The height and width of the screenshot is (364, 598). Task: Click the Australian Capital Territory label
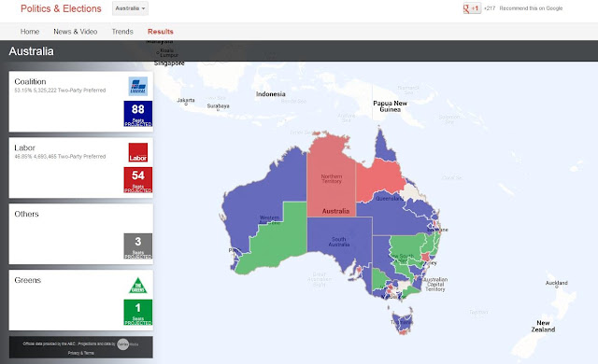(x=435, y=284)
